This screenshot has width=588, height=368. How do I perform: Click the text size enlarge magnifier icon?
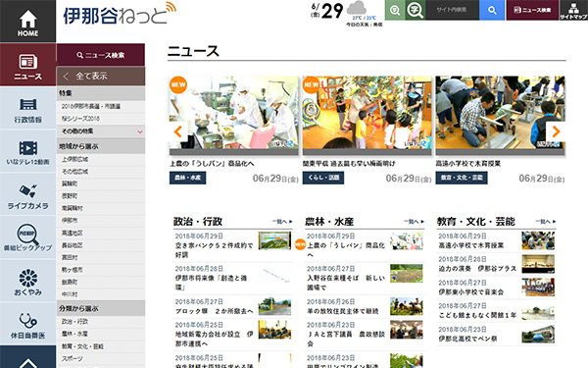(x=416, y=10)
